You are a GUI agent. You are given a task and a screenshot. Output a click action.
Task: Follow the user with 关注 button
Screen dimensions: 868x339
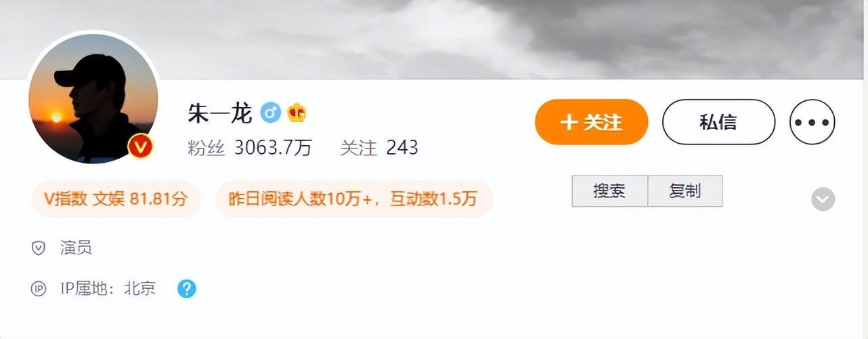591,122
